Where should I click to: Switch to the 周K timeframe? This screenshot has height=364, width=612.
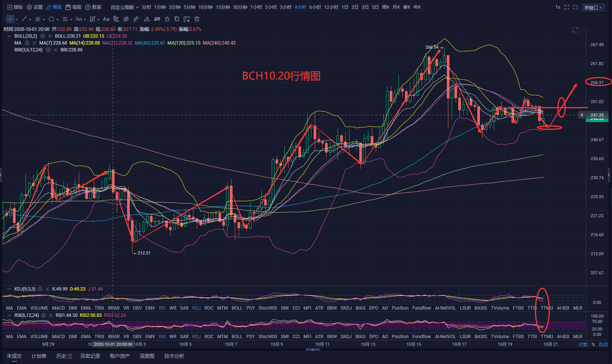386,7
